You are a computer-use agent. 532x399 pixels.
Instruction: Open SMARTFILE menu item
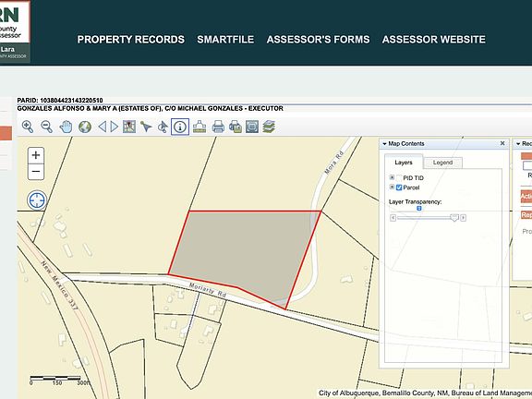[225, 40]
